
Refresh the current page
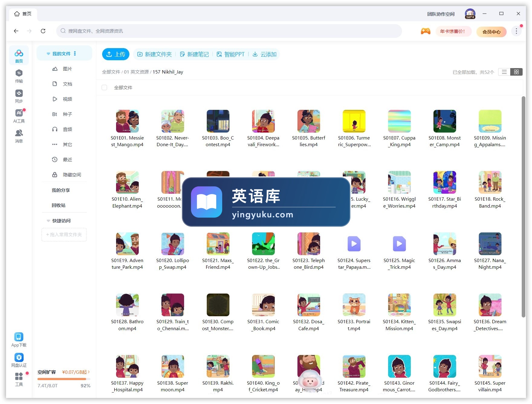43,31
